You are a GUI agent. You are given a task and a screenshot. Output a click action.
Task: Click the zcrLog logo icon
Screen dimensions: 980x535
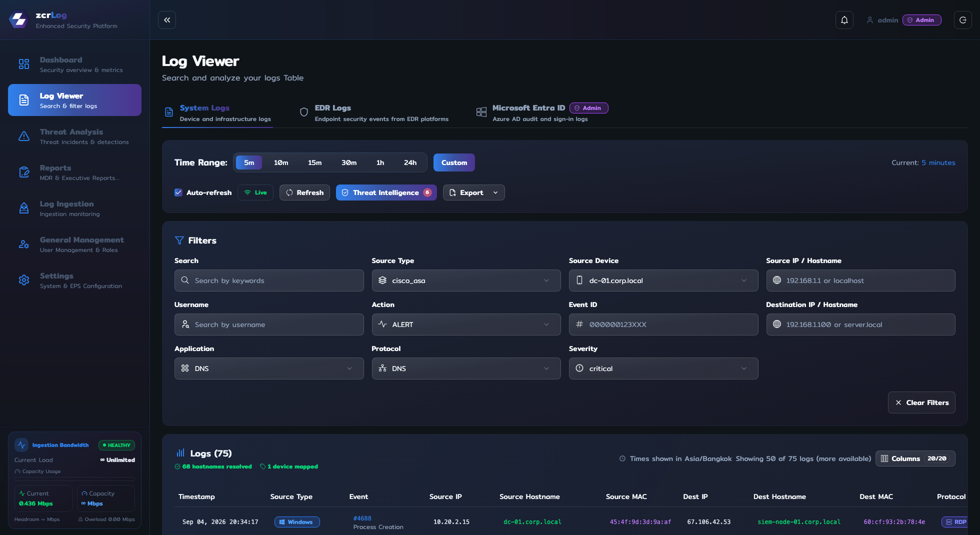19,19
